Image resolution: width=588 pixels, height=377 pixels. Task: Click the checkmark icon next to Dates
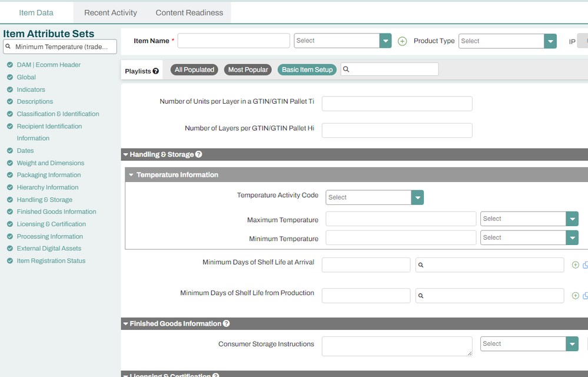pyautogui.click(x=10, y=151)
